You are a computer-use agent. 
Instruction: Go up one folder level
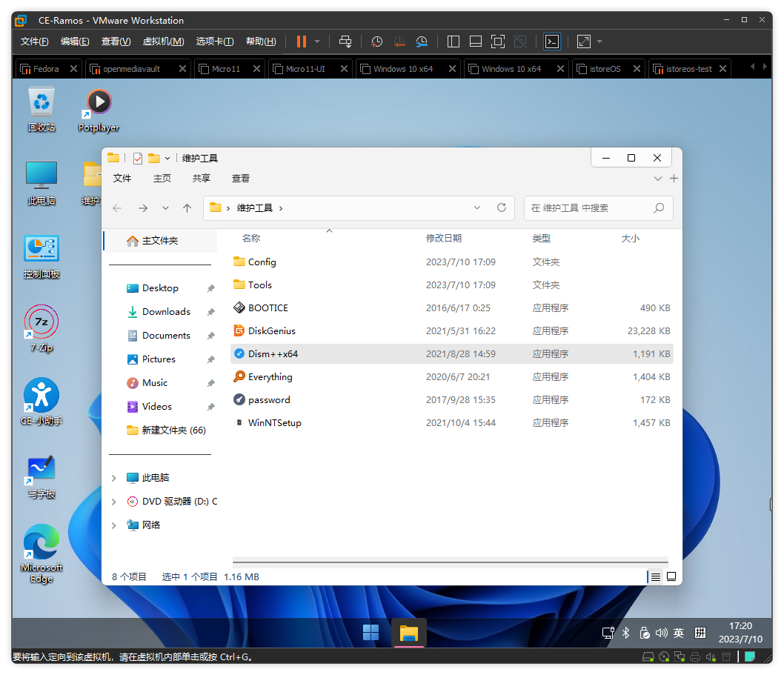pos(187,208)
